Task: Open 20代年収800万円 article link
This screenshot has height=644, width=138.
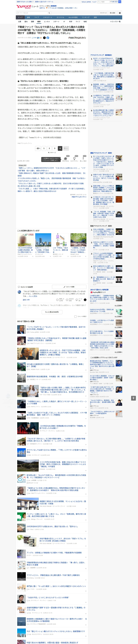Action: pyautogui.click(x=52, y=526)
